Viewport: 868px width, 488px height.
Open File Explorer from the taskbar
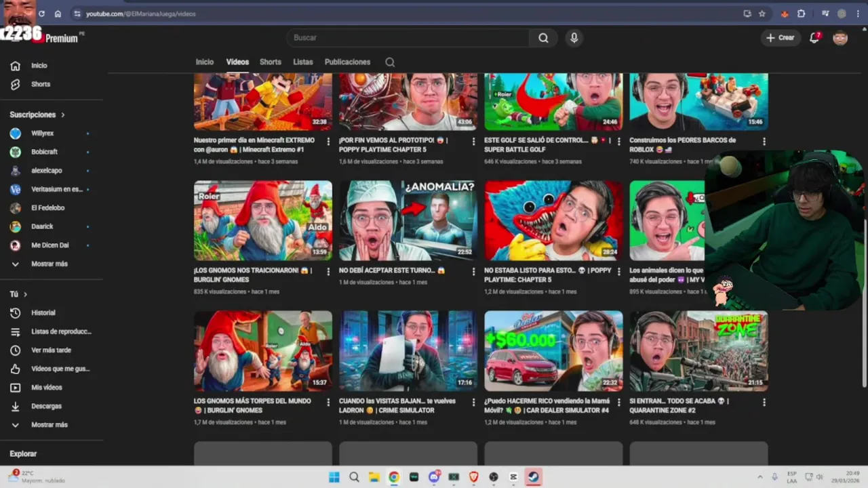[x=374, y=477]
